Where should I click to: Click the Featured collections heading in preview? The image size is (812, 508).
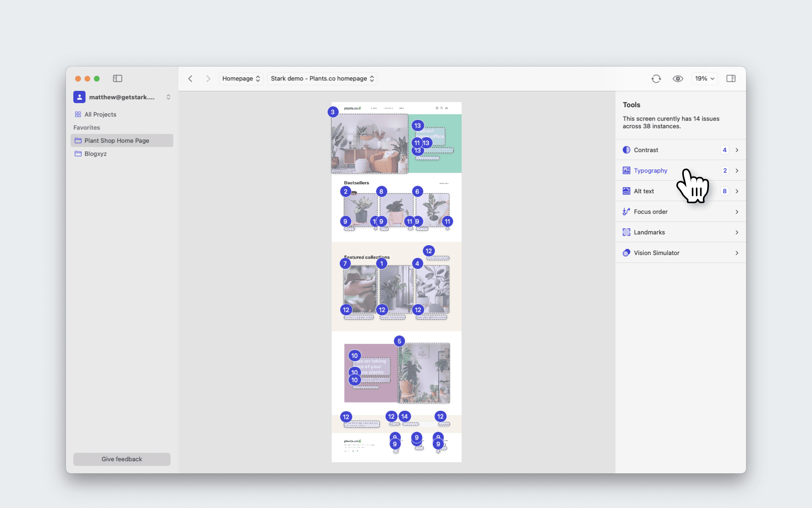point(366,257)
